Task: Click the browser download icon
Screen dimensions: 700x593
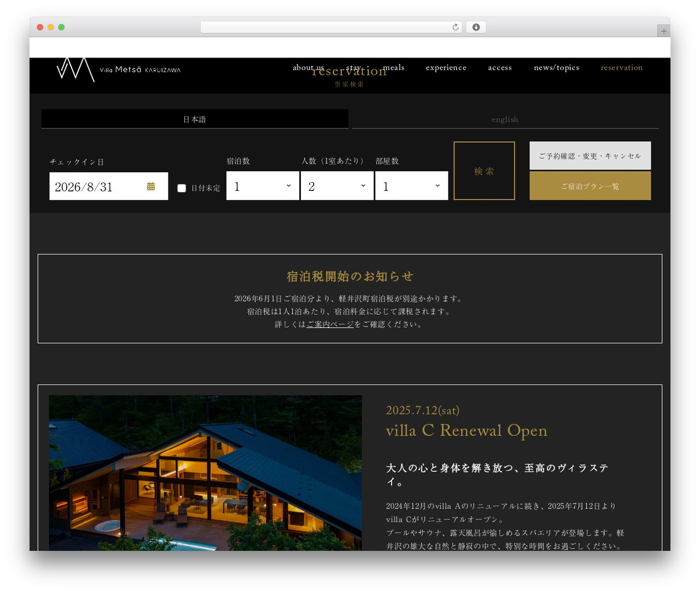Action: coord(476,27)
